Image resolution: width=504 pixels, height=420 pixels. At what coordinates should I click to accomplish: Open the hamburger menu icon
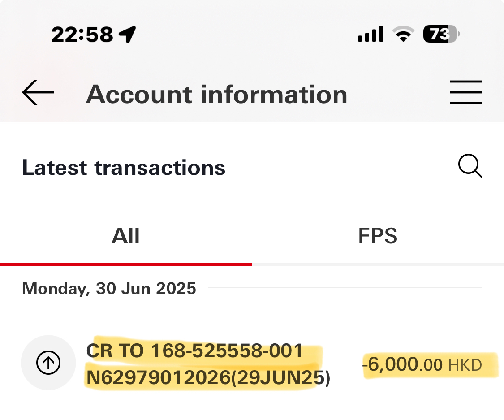pyautogui.click(x=466, y=92)
